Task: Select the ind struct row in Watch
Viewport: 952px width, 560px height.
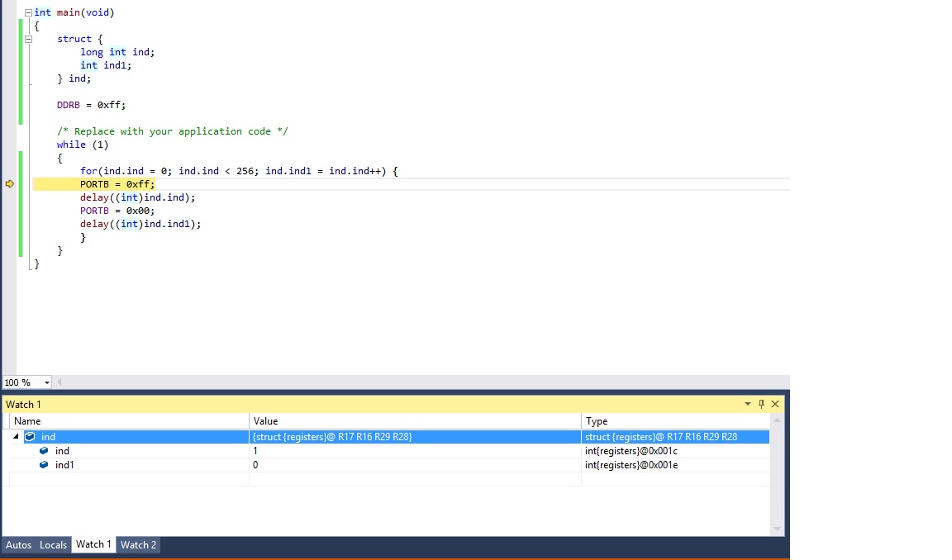Action: pyautogui.click(x=389, y=436)
